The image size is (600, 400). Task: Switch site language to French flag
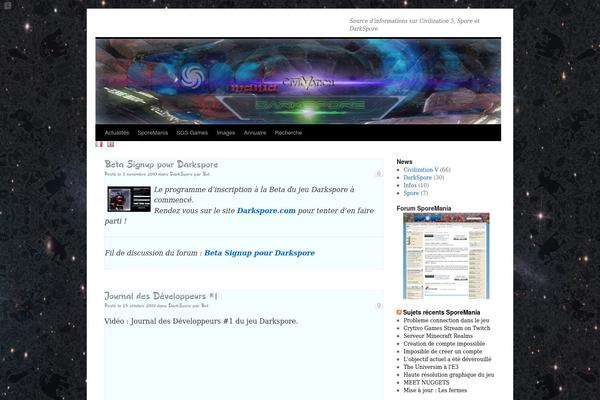click(99, 144)
